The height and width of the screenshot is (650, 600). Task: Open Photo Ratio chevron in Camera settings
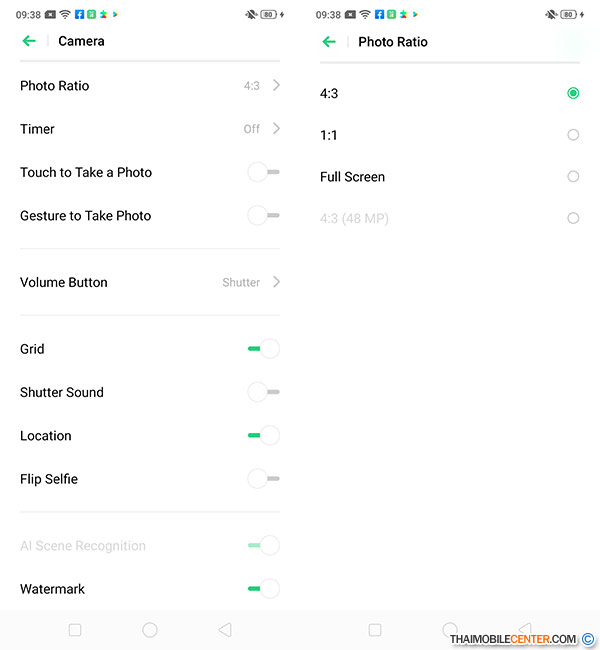click(276, 86)
